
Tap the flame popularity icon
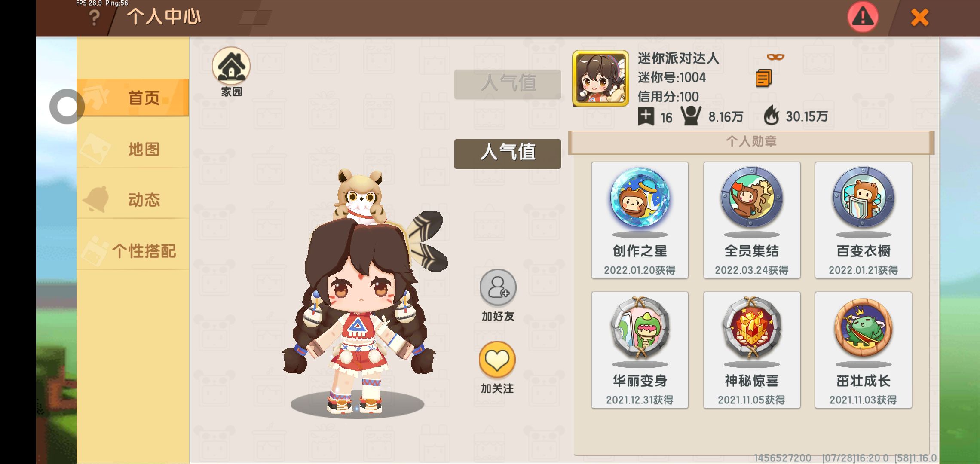(x=772, y=116)
